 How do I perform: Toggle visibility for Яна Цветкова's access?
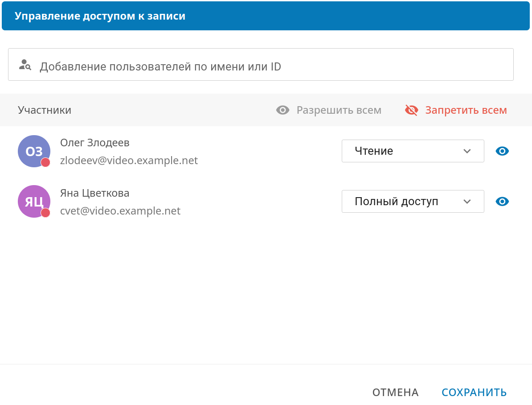(502, 201)
